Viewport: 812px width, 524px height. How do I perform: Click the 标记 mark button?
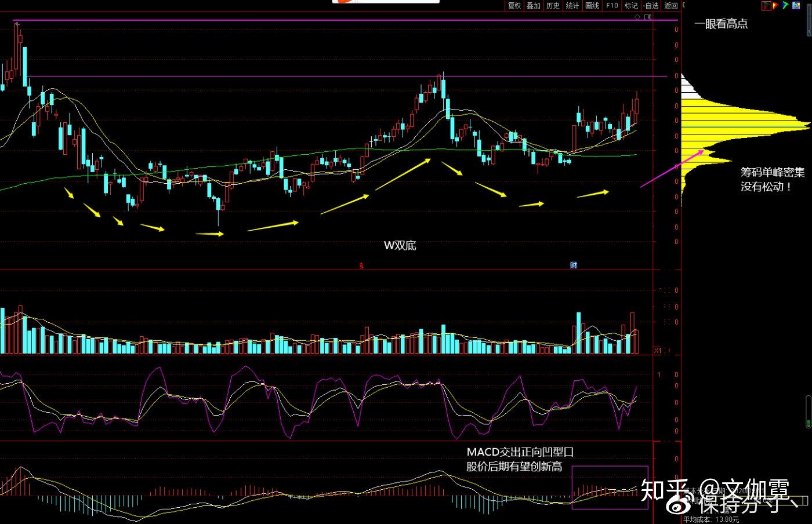[631, 6]
